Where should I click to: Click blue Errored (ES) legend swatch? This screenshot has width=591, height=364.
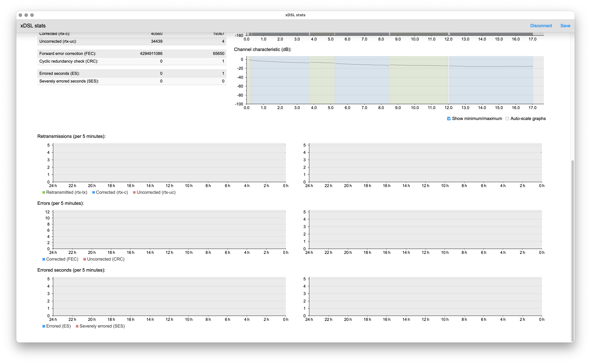click(x=44, y=326)
